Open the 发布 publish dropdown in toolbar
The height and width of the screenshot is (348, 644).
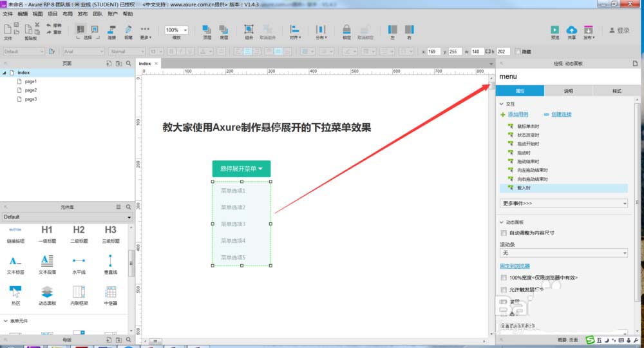pyautogui.click(x=589, y=32)
